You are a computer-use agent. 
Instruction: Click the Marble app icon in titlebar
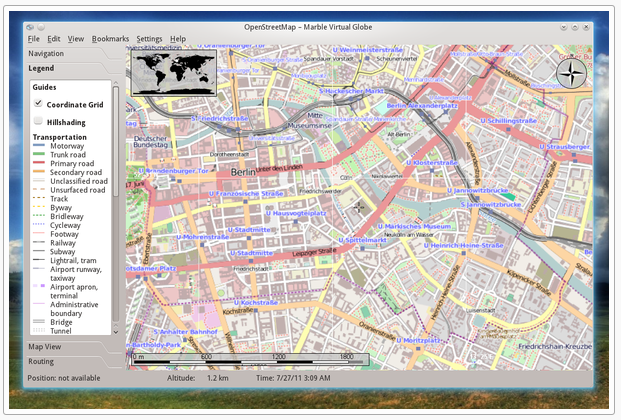pyautogui.click(x=30, y=27)
